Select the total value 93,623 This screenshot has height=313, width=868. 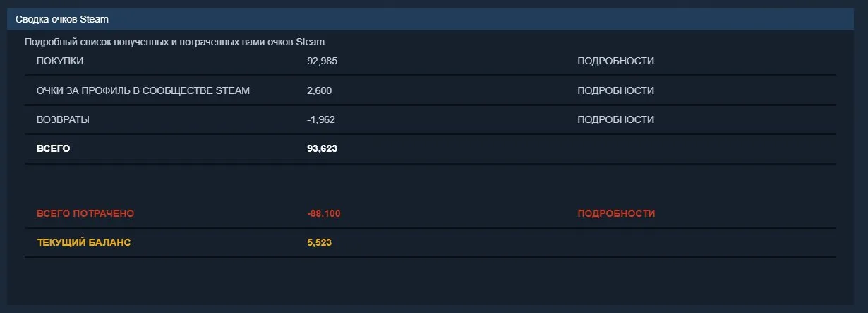click(323, 148)
